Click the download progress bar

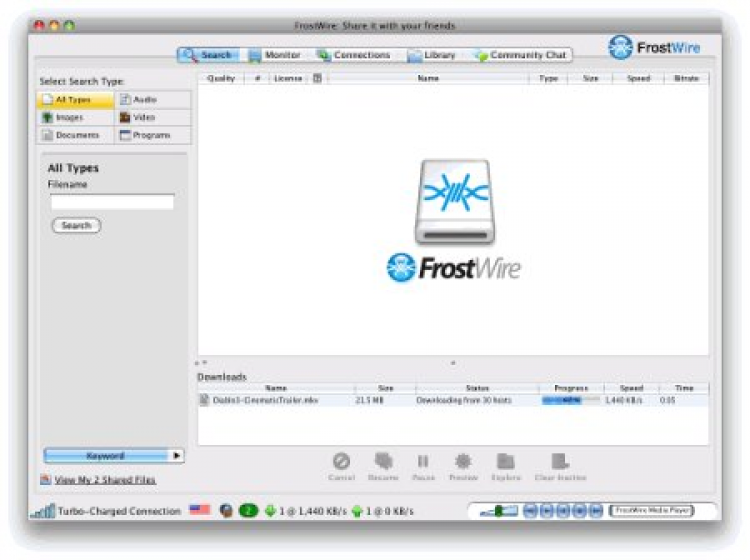tap(570, 400)
